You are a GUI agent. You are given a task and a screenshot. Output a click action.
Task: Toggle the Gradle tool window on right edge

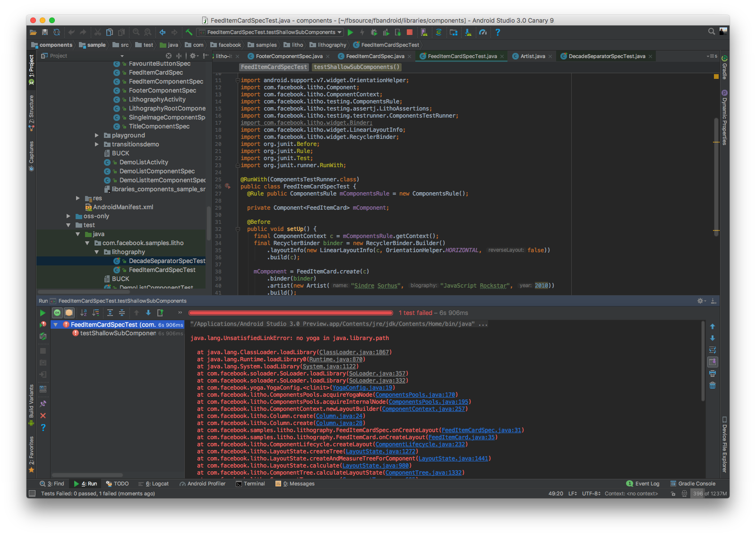(x=724, y=68)
